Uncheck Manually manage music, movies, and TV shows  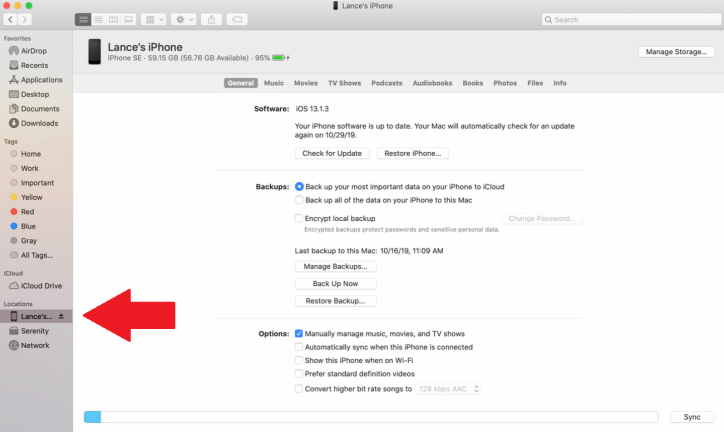pyautogui.click(x=299, y=333)
